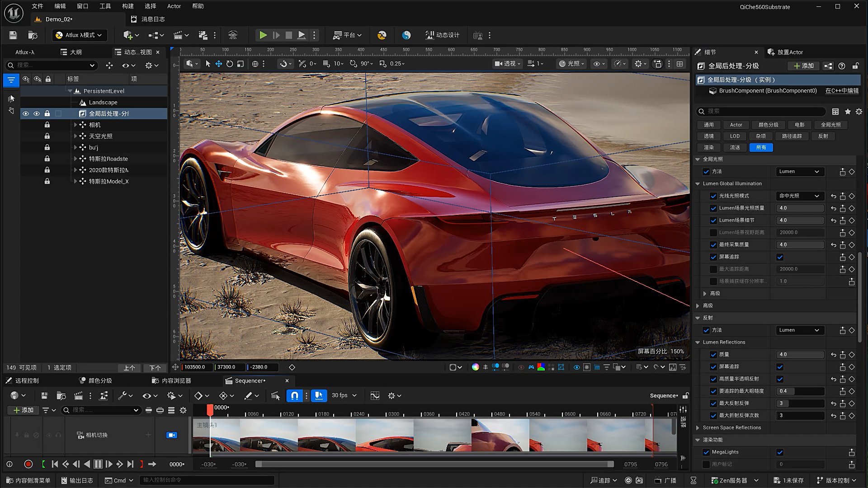
Task: Expand the 特斯拉Model_X tree item
Action: point(75,181)
